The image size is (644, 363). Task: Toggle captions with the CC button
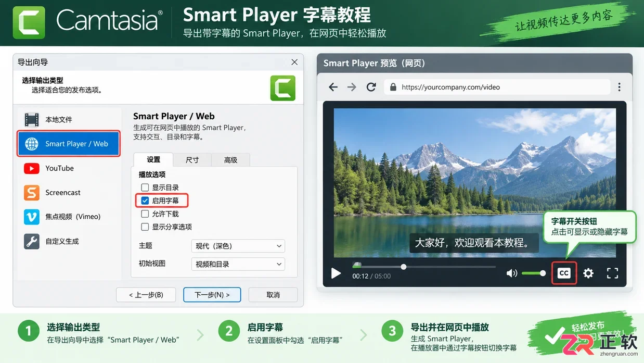(x=564, y=273)
